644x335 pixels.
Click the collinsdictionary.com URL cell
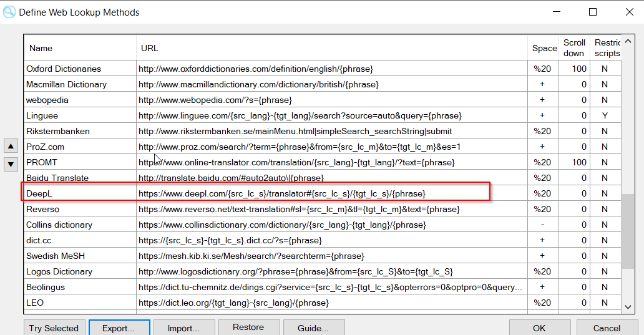pyautogui.click(x=332, y=225)
